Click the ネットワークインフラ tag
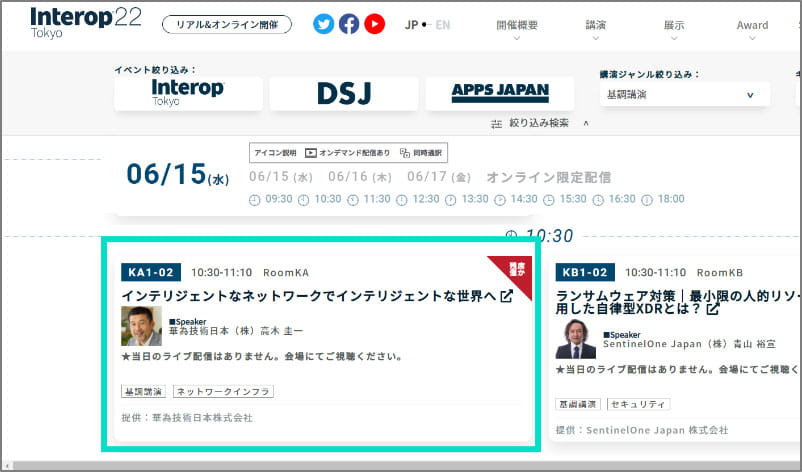Screen dimensions: 802x472 [223, 392]
